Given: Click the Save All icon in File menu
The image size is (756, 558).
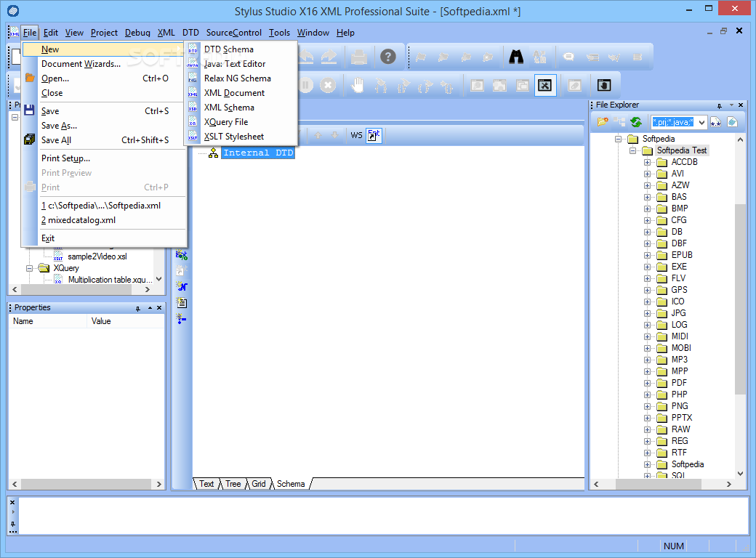Looking at the screenshot, I should click(29, 139).
